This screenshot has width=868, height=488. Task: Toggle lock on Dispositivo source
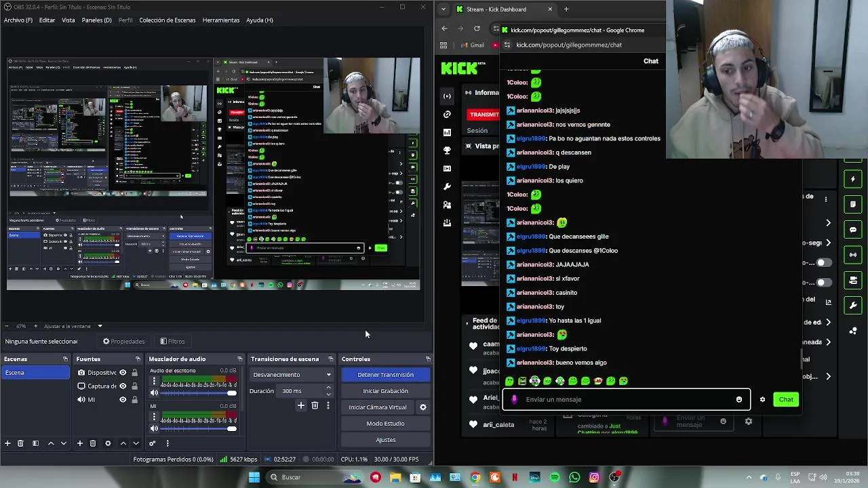click(x=134, y=373)
